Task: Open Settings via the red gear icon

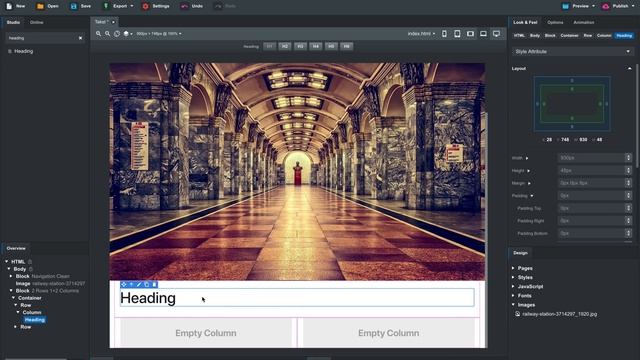Action: [145, 6]
